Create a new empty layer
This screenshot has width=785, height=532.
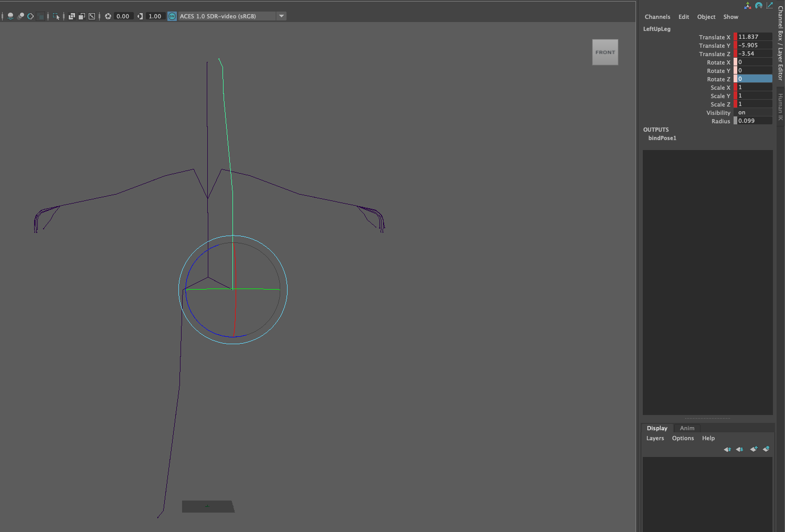tap(754, 449)
